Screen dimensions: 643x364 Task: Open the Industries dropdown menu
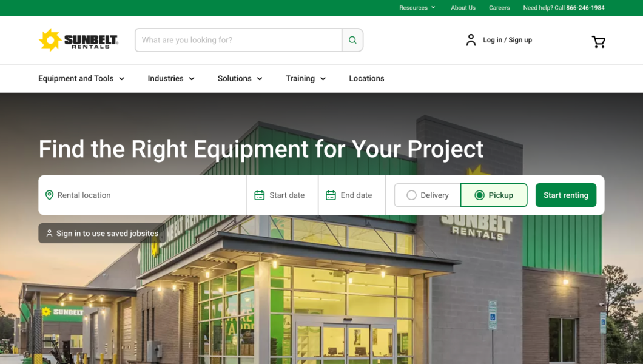click(171, 78)
